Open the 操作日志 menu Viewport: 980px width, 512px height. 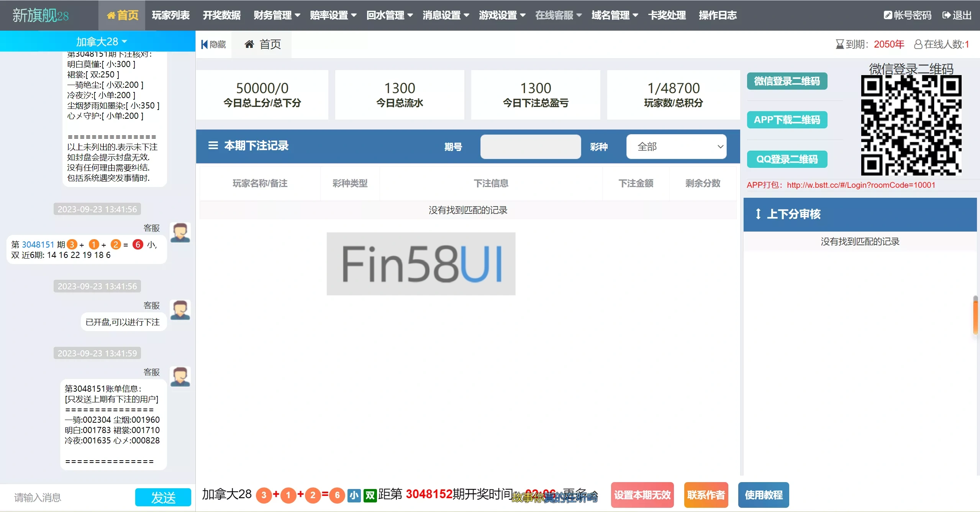[717, 15]
